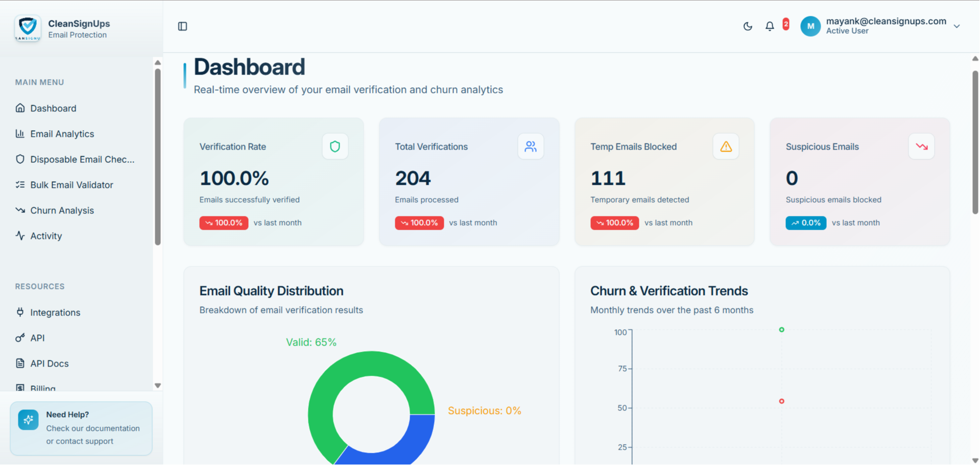The image size is (980, 465).
Task: Select the Email Analytics sidebar icon
Action: [x=19, y=134]
